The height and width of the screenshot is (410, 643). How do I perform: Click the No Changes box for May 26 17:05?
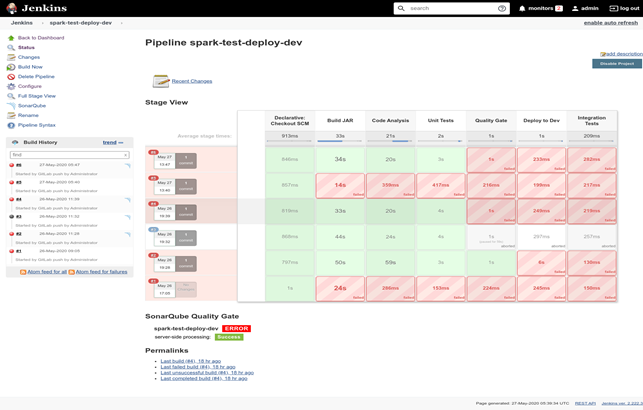(x=186, y=289)
